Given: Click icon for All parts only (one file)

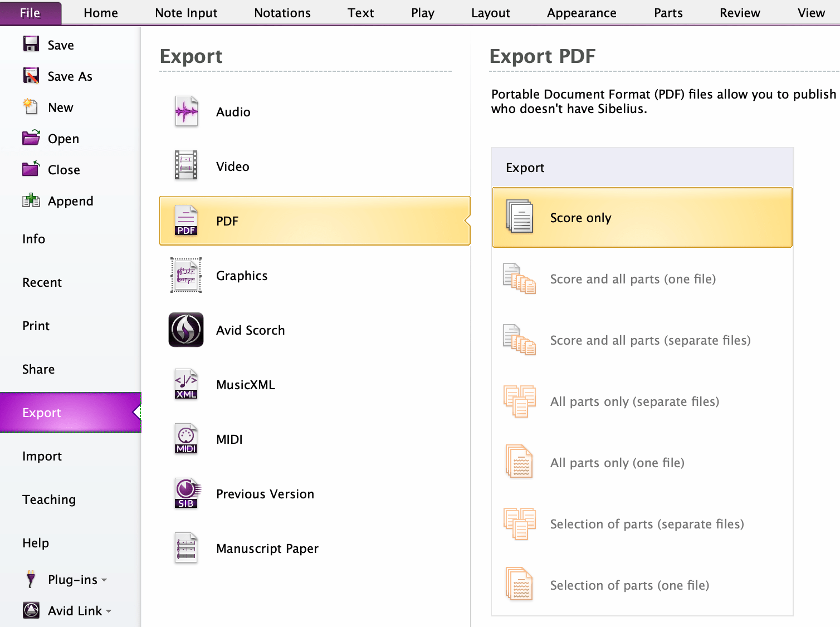Looking at the screenshot, I should [x=519, y=462].
